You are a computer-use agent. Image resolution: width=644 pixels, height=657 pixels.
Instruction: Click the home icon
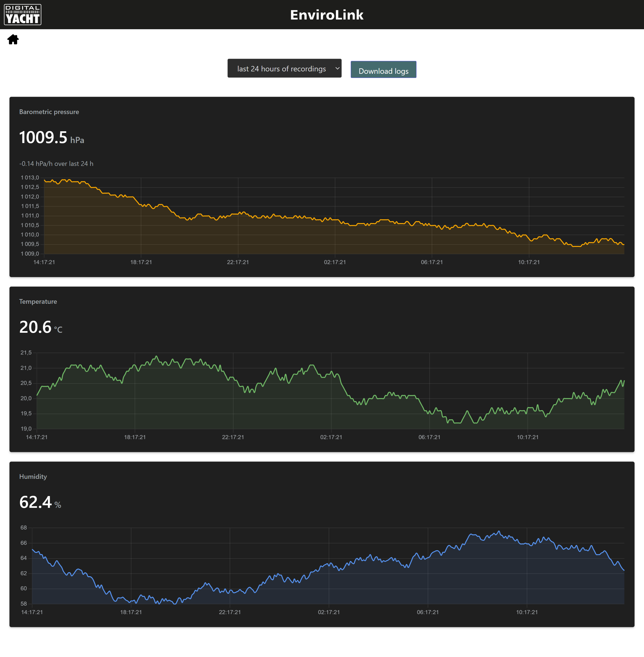pyautogui.click(x=13, y=40)
